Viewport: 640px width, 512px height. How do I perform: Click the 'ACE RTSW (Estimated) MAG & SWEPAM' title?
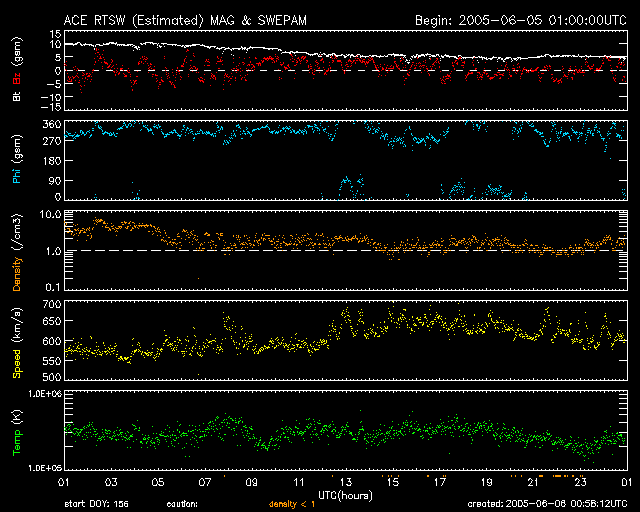(185, 20)
